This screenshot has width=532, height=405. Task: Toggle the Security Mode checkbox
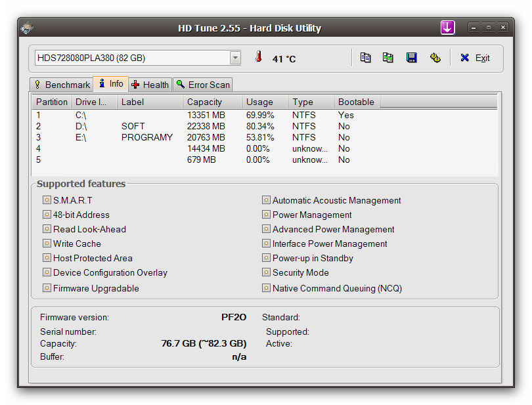click(267, 272)
